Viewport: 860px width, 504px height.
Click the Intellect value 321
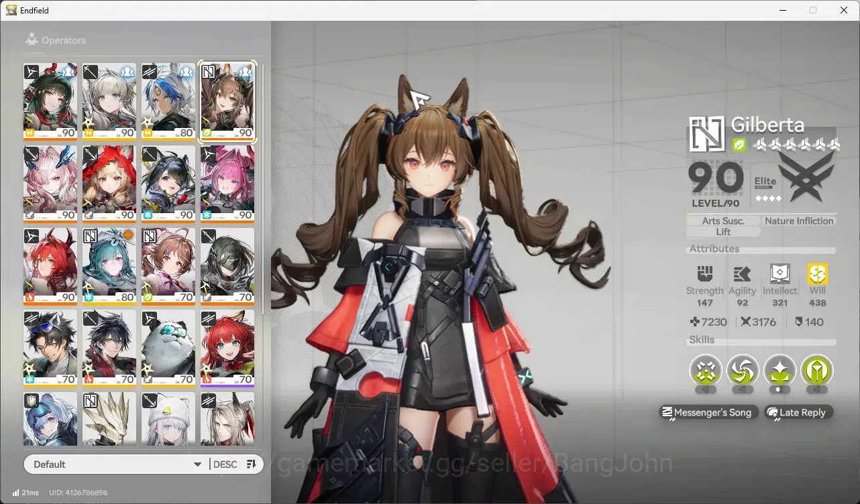(x=780, y=303)
